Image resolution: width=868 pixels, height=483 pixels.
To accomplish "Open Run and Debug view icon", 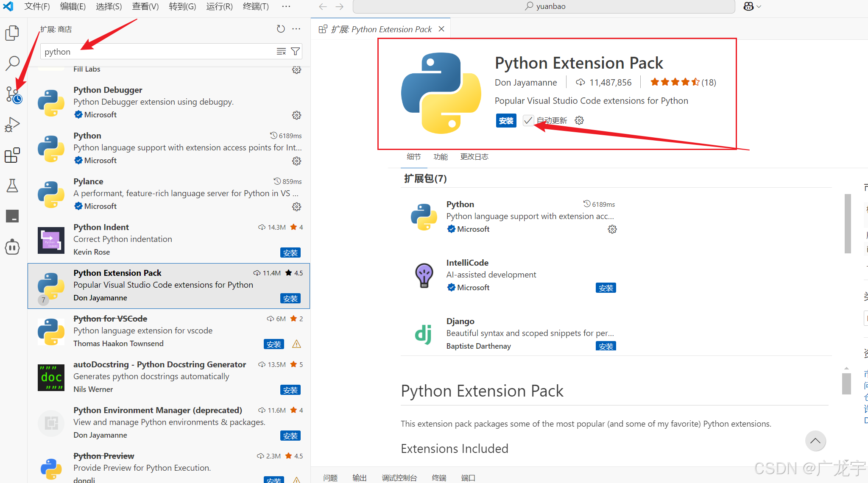I will 12,125.
